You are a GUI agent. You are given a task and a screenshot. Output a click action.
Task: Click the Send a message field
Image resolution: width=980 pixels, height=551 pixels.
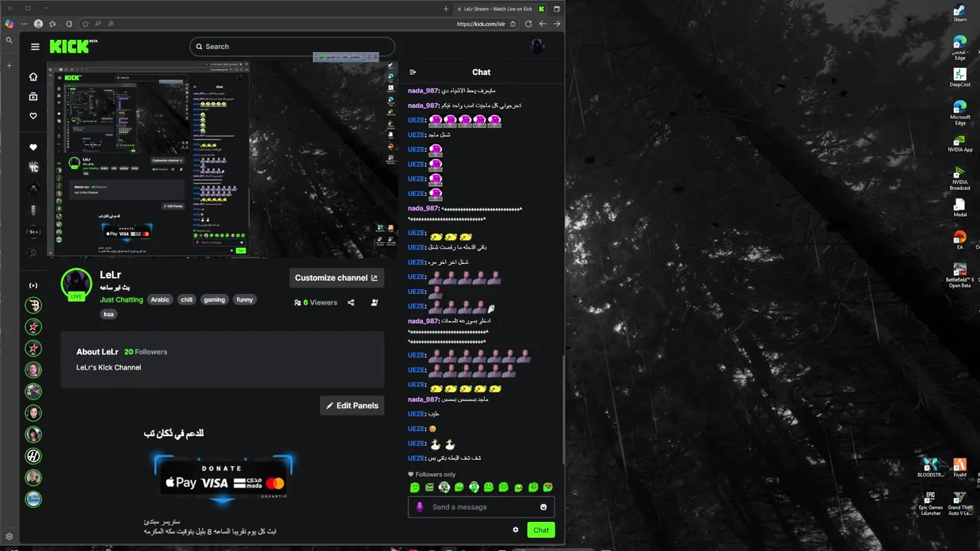pyautogui.click(x=481, y=507)
